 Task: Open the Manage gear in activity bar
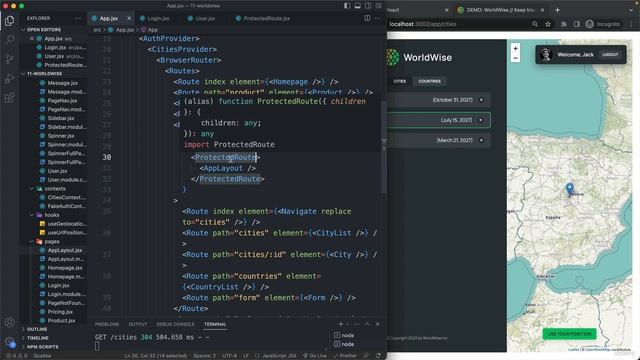click(x=9, y=342)
